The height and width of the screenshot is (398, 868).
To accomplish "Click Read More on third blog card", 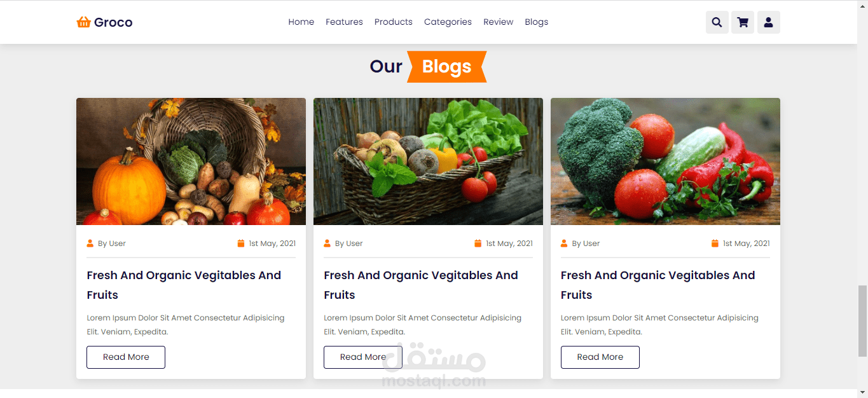I will pyautogui.click(x=600, y=357).
